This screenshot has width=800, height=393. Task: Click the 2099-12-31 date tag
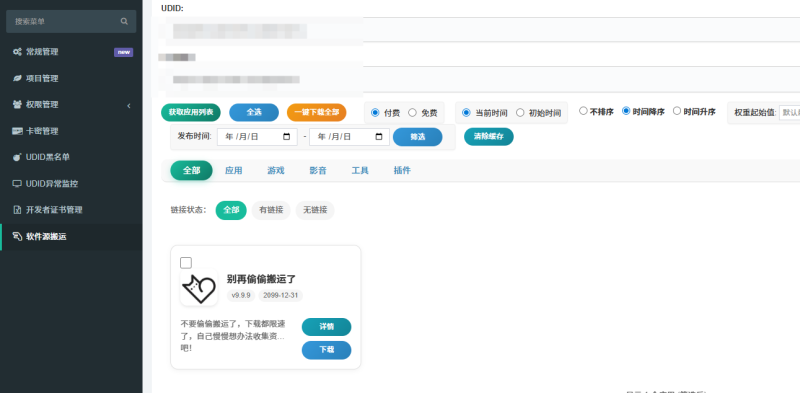pos(281,296)
